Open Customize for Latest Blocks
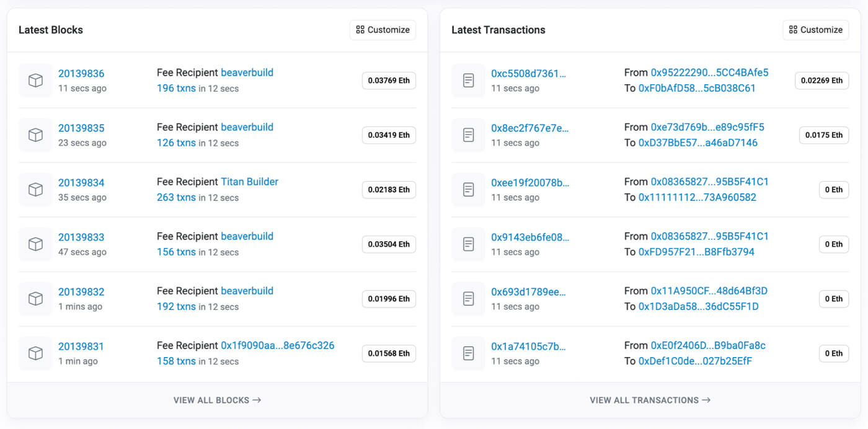The image size is (868, 429). 383,30
